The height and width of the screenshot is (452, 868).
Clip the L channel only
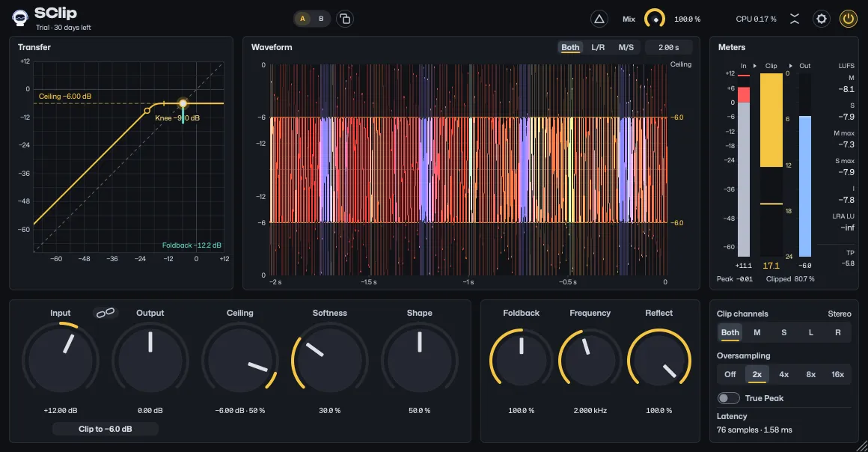tap(811, 332)
